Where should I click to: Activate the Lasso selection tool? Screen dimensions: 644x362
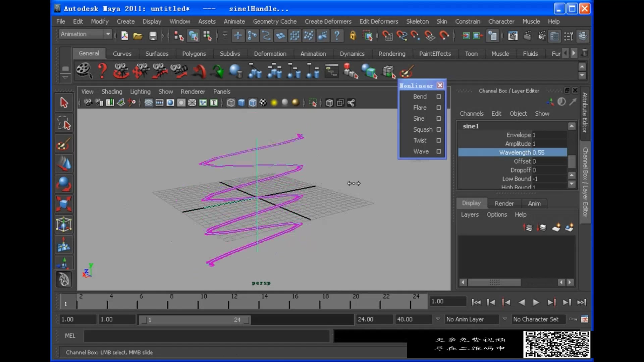(64, 124)
